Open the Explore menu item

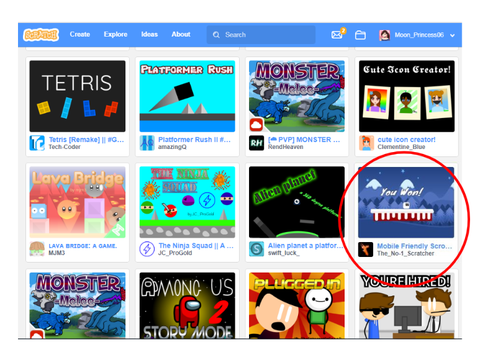(x=115, y=34)
